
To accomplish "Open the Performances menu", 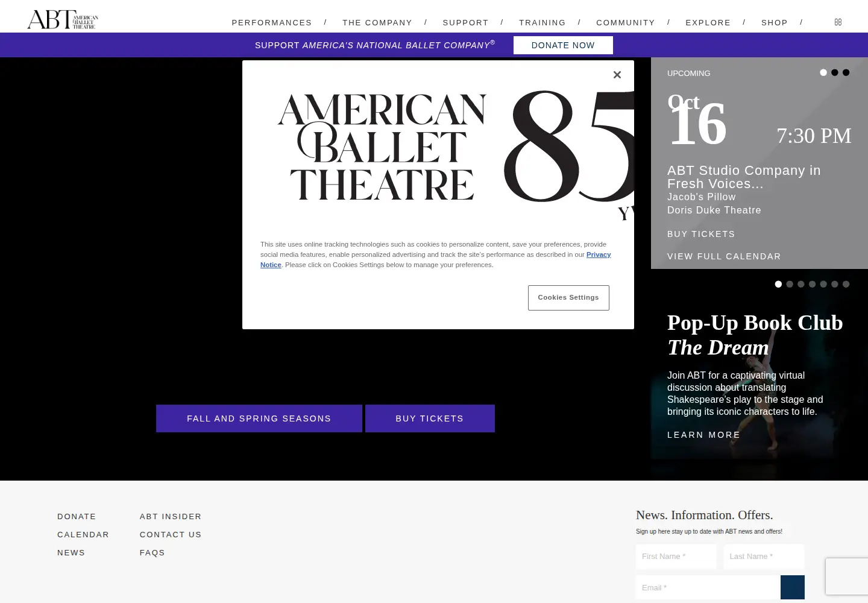I will pos(272,23).
